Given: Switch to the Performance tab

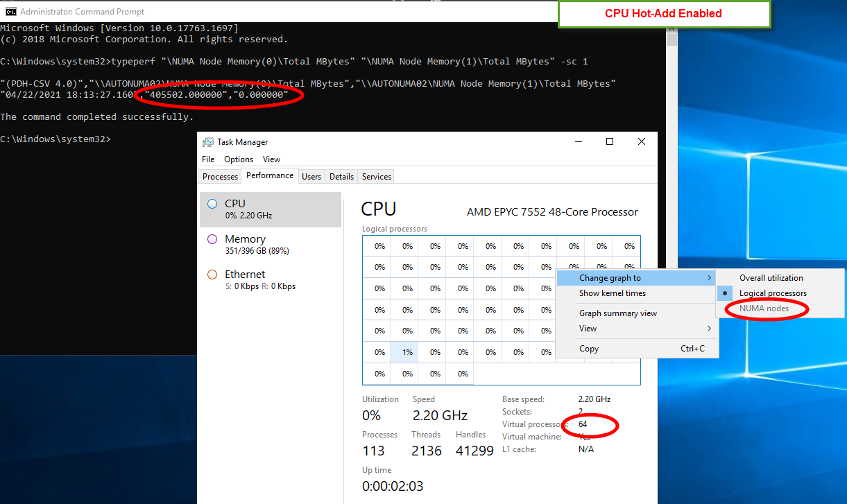Looking at the screenshot, I should click(x=270, y=175).
